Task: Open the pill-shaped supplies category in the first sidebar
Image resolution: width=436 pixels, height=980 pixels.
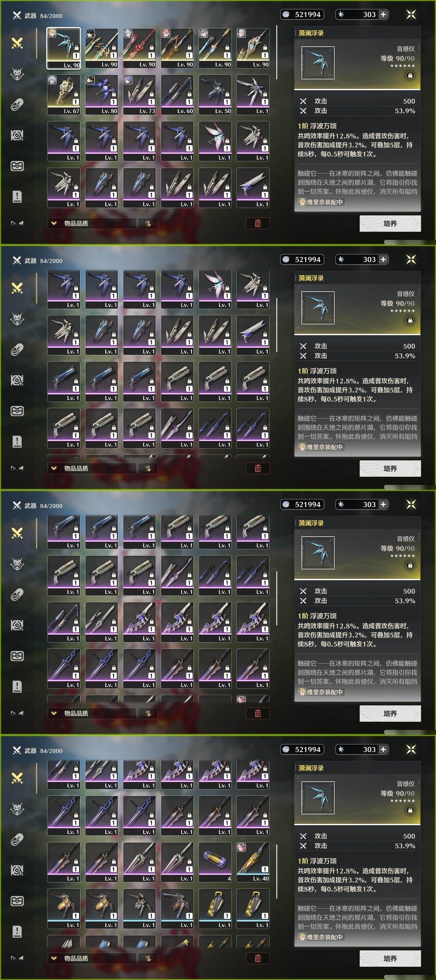Action: tap(17, 104)
